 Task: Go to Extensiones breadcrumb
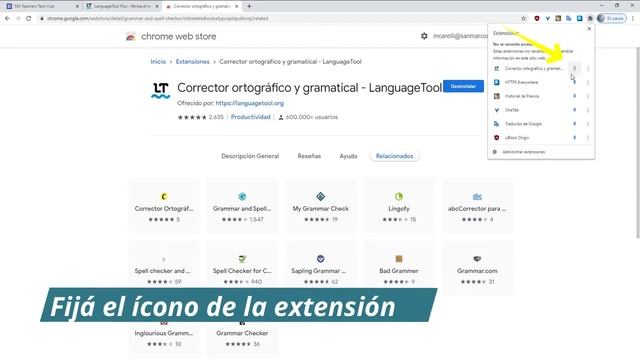coord(192,62)
